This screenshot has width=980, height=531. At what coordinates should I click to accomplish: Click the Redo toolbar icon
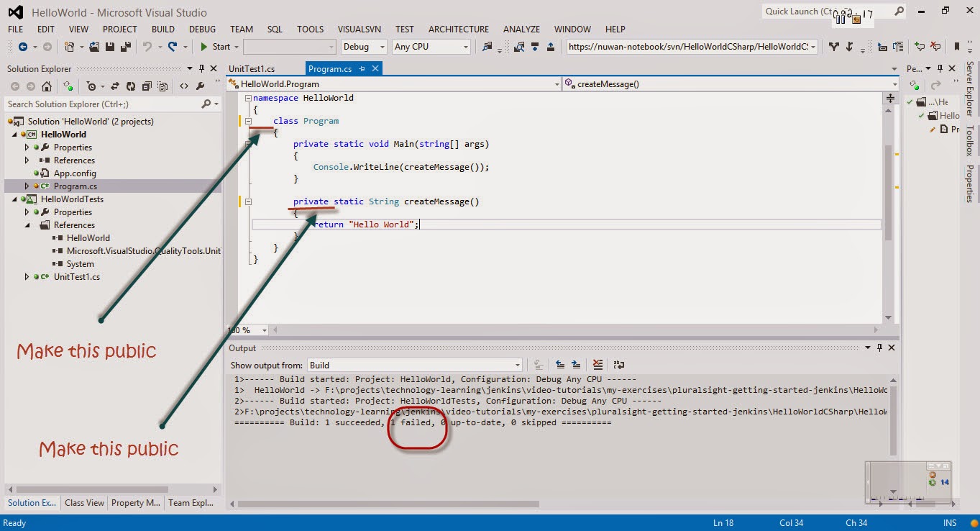173,47
